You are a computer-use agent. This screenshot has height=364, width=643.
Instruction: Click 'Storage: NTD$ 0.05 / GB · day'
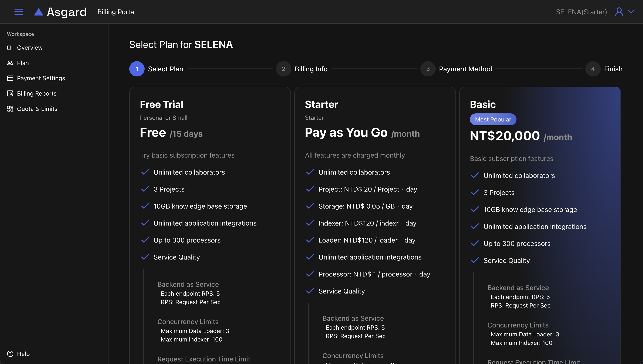pyautogui.click(x=366, y=206)
